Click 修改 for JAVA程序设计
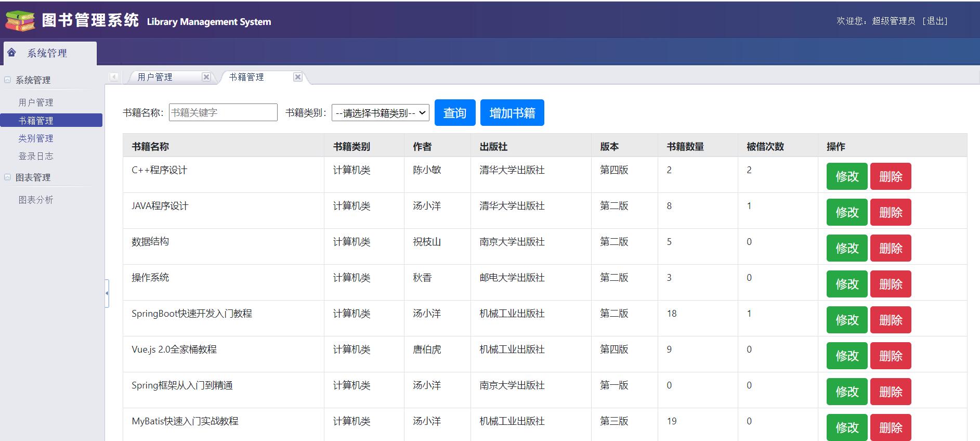The width and height of the screenshot is (980, 441). point(847,212)
